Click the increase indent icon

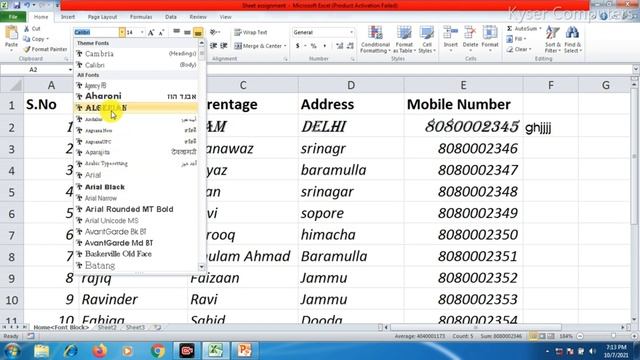click(224, 46)
